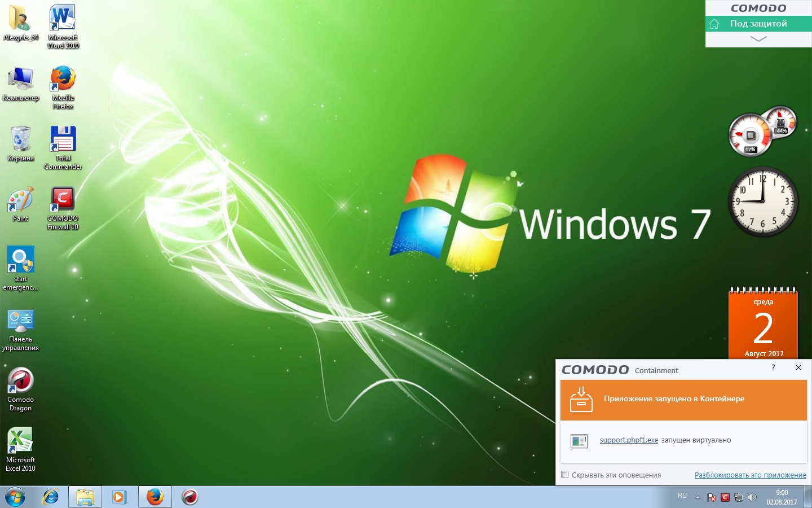Click the support.phpf1.exe link
The width and height of the screenshot is (812, 508).
(x=629, y=440)
